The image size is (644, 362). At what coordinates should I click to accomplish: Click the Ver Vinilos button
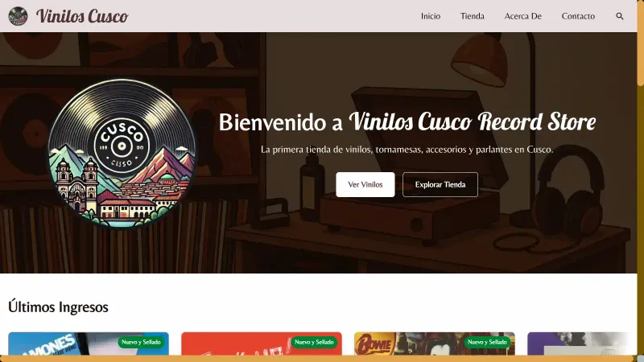tap(365, 185)
